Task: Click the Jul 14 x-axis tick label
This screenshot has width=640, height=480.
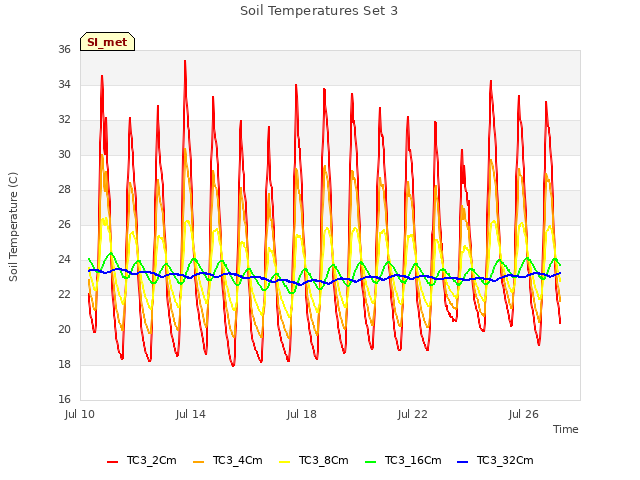Action: [x=191, y=414]
